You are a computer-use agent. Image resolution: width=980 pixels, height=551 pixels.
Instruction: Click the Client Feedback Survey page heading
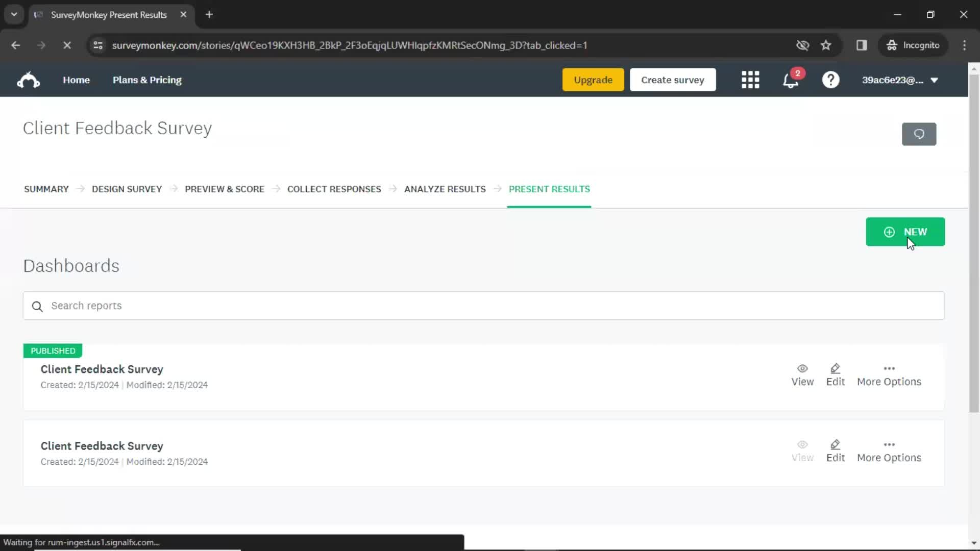click(117, 128)
